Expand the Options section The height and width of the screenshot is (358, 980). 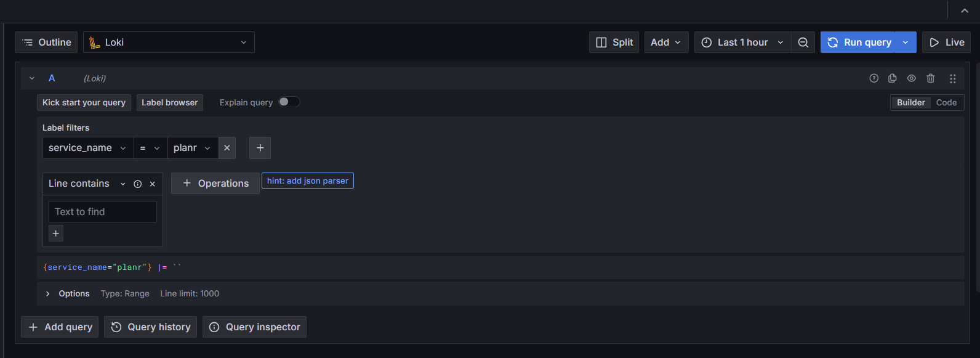point(48,294)
